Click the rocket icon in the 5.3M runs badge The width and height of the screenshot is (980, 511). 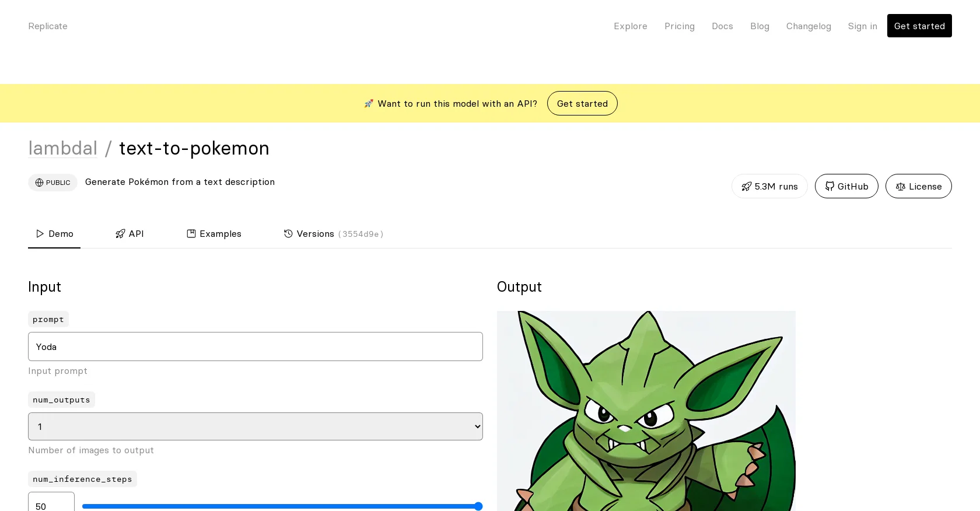pyautogui.click(x=746, y=187)
